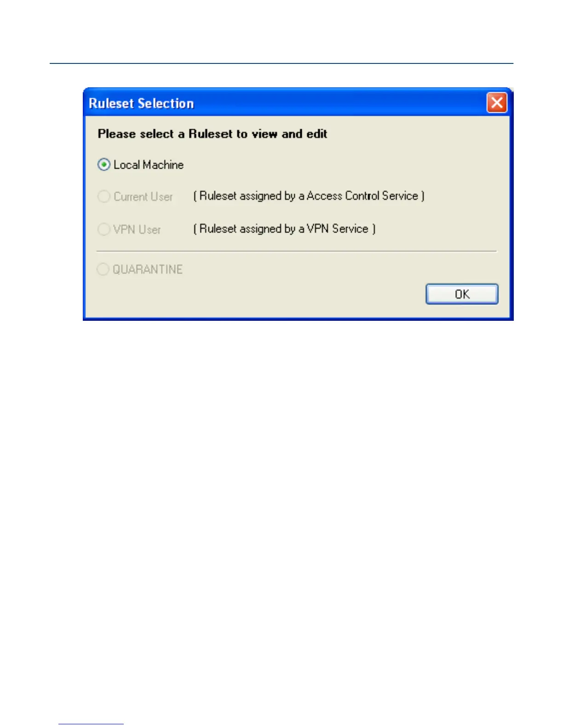The height and width of the screenshot is (728, 563).
Task: Click the dialog's bottom blue border
Action: pos(298,318)
